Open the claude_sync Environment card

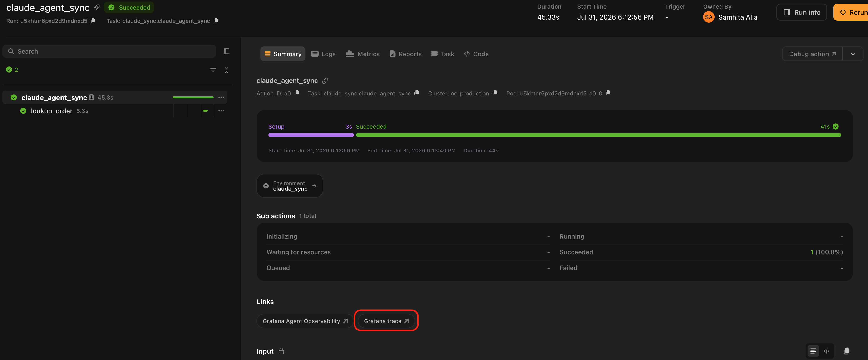(290, 186)
